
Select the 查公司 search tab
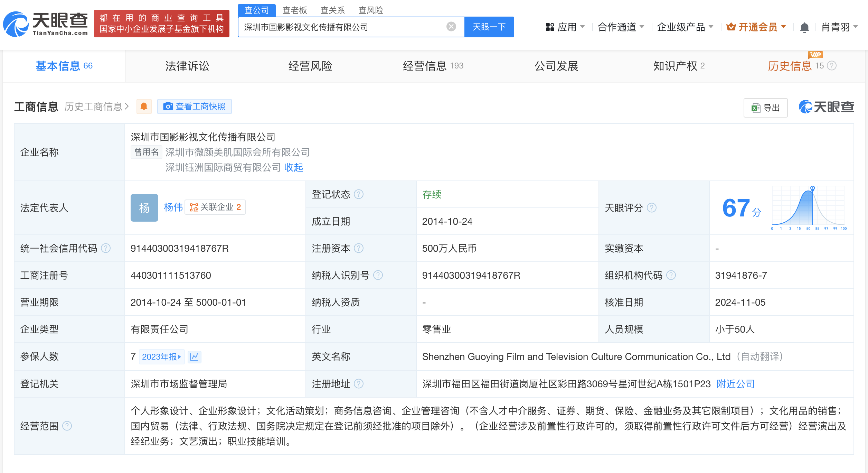(x=257, y=10)
